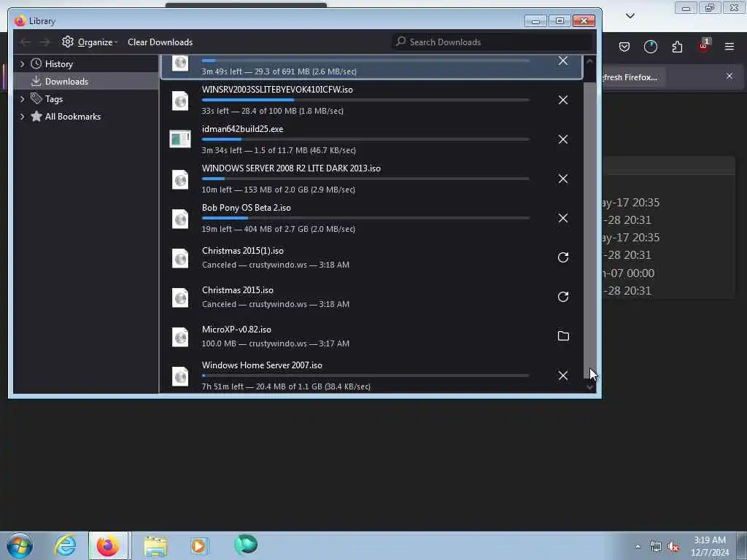Click the progress bar of idman642build25.exe
The width and height of the screenshot is (747, 560).
pos(365,139)
